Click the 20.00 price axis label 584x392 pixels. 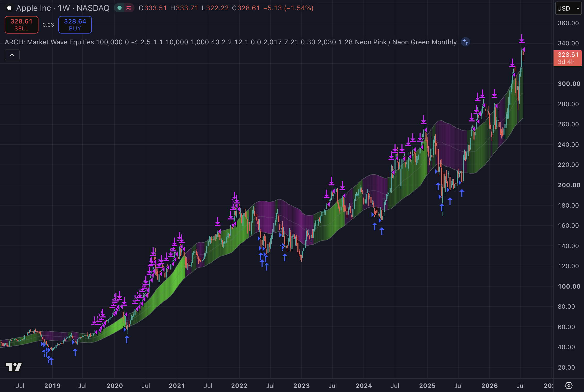point(566,368)
